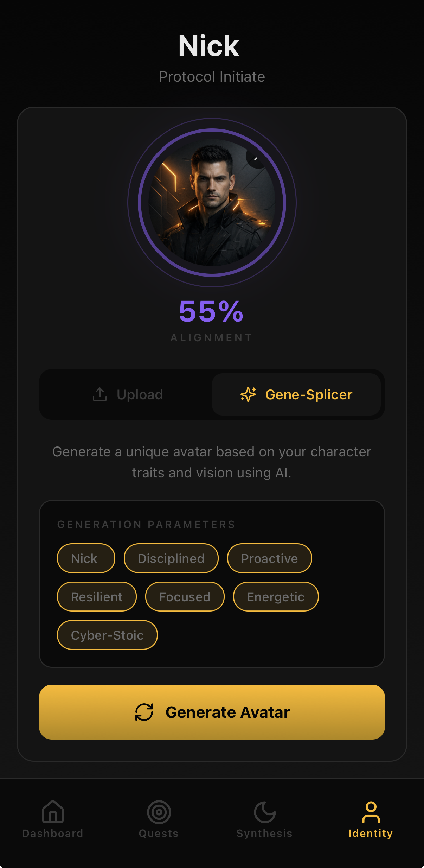Select the Quests target icon
This screenshot has width=424, height=868.
[x=159, y=812]
